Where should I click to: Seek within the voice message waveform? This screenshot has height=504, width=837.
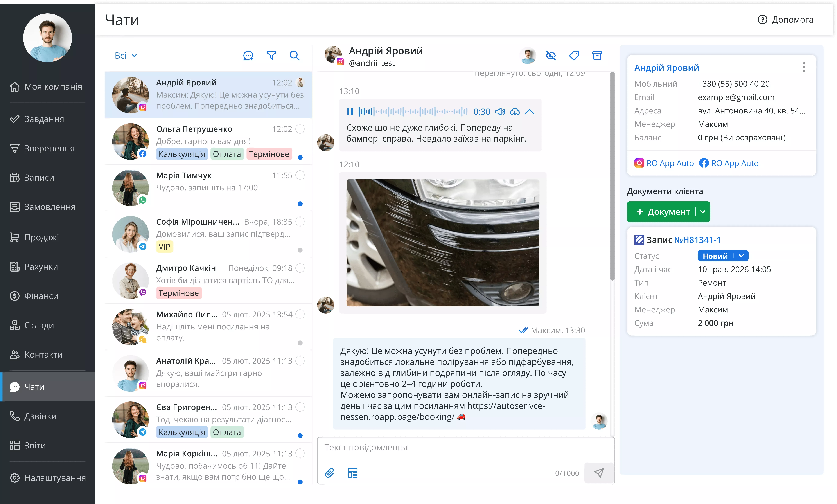click(413, 112)
